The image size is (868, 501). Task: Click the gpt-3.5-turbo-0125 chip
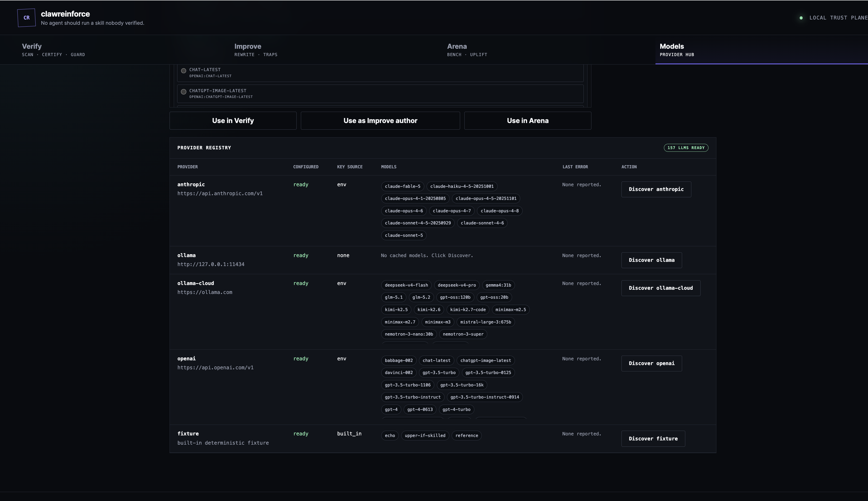point(488,373)
